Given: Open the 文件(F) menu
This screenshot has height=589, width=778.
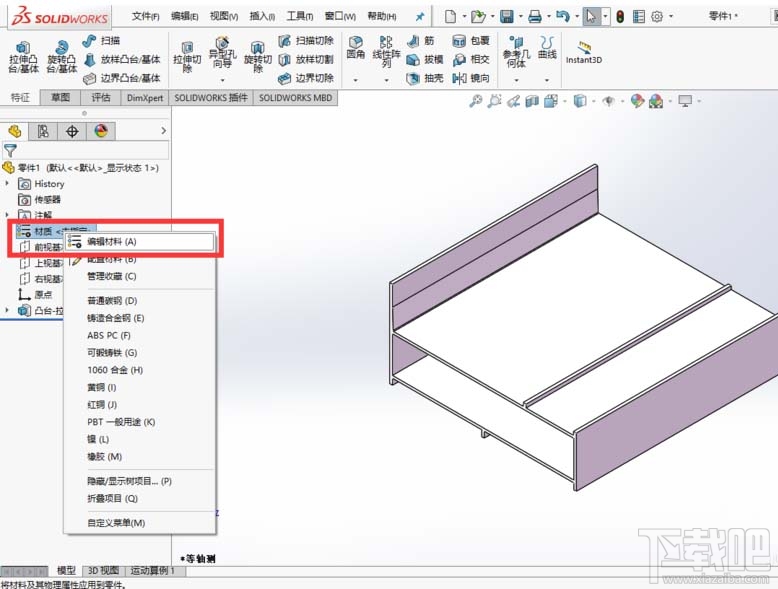Looking at the screenshot, I should 145,16.
